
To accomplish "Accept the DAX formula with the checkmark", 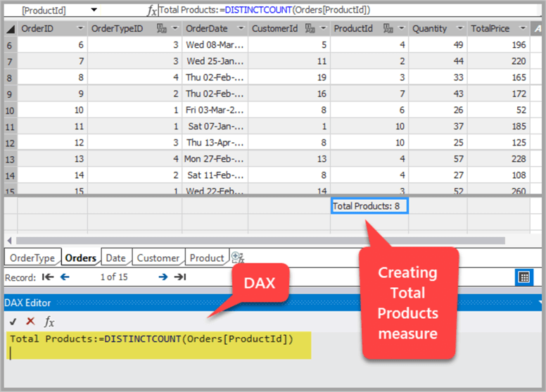I will (13, 321).
